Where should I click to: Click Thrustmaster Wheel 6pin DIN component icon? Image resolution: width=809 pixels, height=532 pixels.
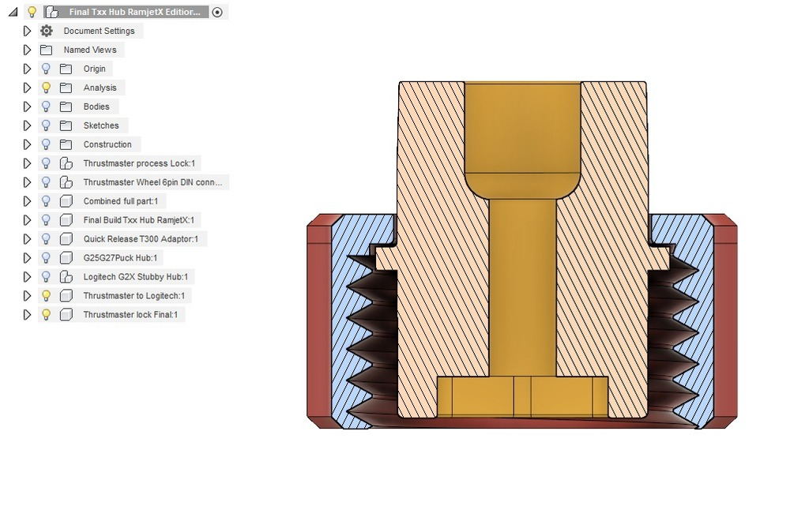click(x=66, y=182)
